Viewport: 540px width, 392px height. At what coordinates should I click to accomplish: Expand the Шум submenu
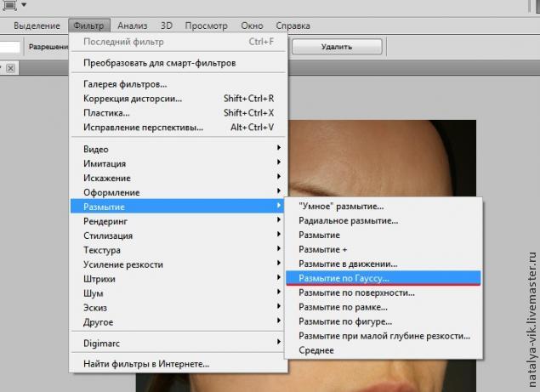tap(179, 293)
